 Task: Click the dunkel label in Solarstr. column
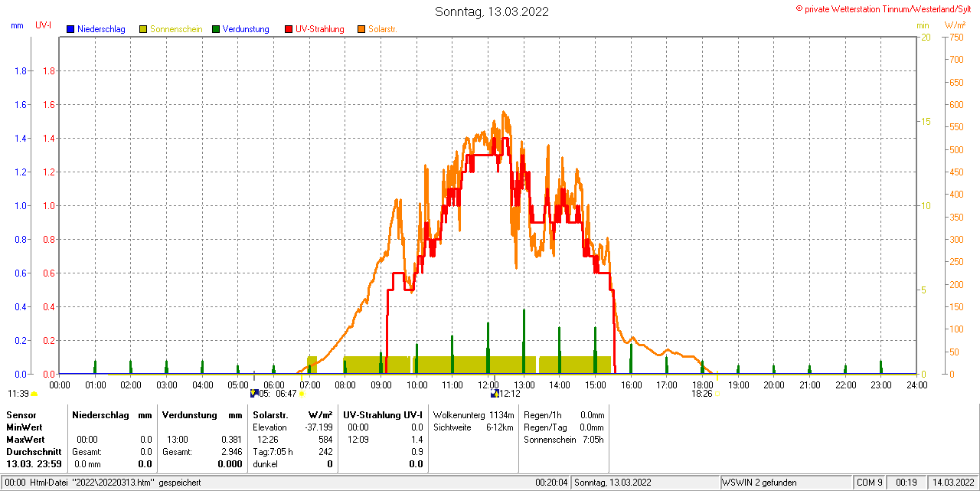tap(265, 464)
